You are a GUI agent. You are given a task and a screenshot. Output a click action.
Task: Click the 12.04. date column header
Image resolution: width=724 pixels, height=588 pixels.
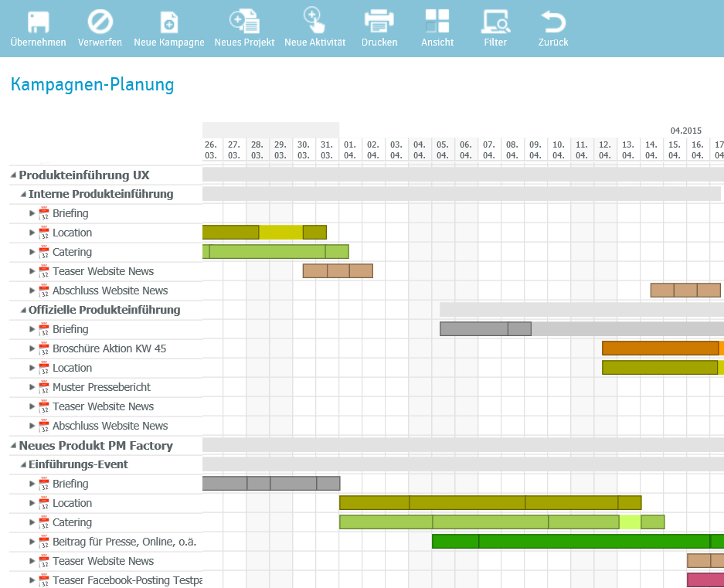pos(605,150)
